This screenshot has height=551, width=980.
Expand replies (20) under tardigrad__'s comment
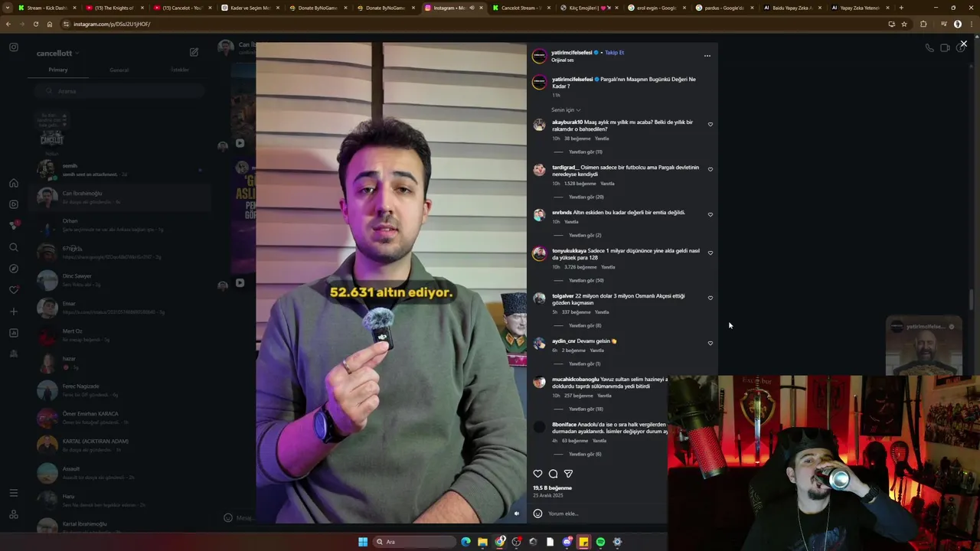point(586,197)
